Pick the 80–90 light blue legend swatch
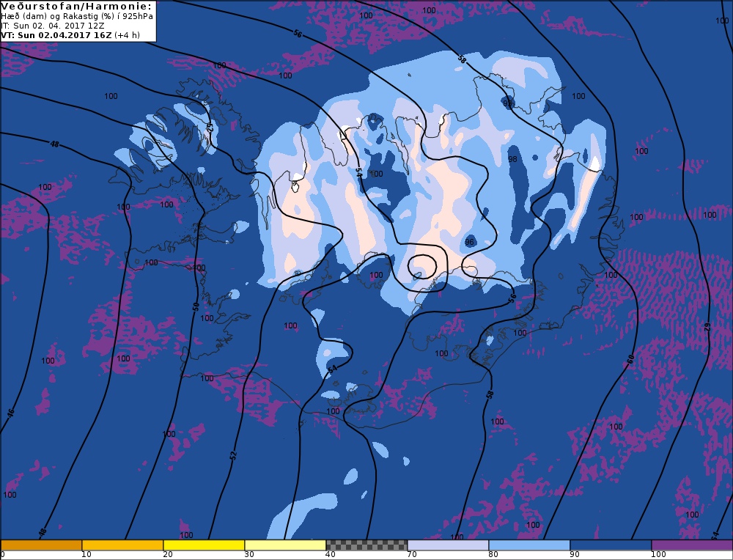Screen dimensions: 733x560 529,545
